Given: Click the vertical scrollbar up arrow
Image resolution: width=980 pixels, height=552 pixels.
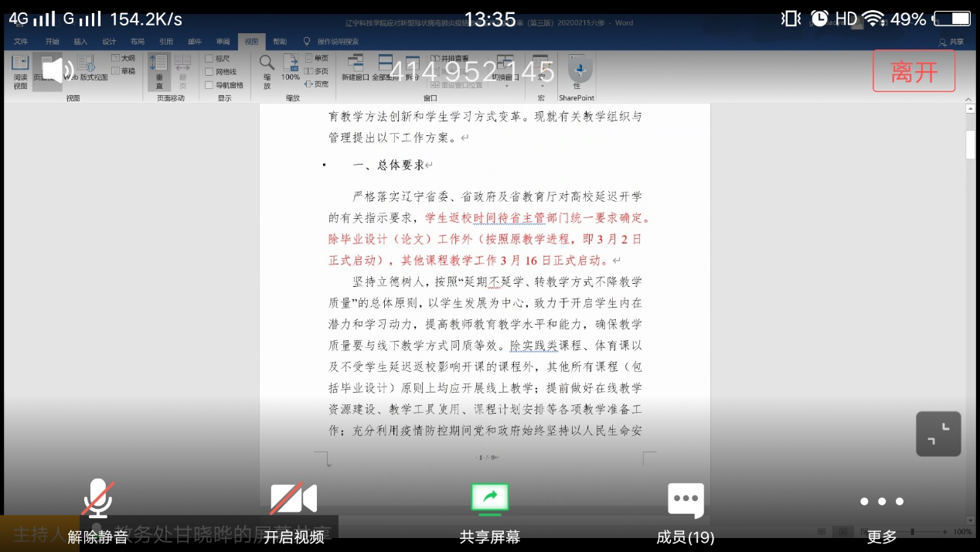Looking at the screenshot, I should pyautogui.click(x=971, y=109).
